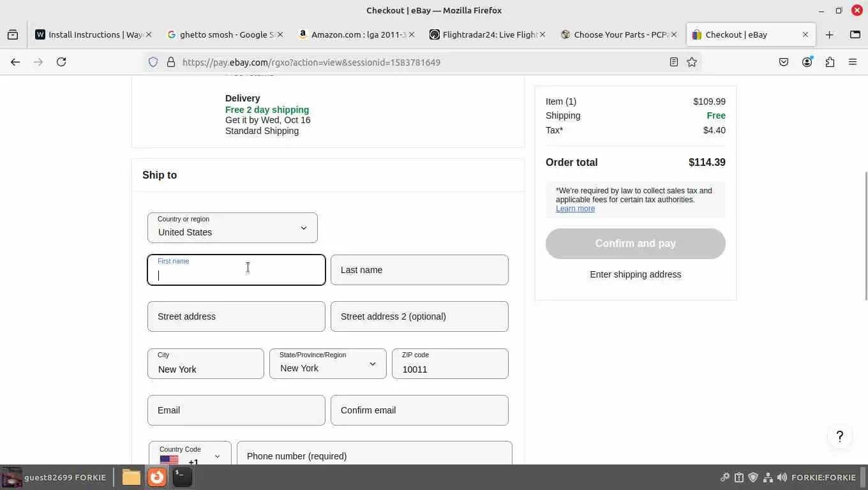The image size is (868, 490).
Task: Open the Firefox View tab-list icon
Action: coord(13,34)
